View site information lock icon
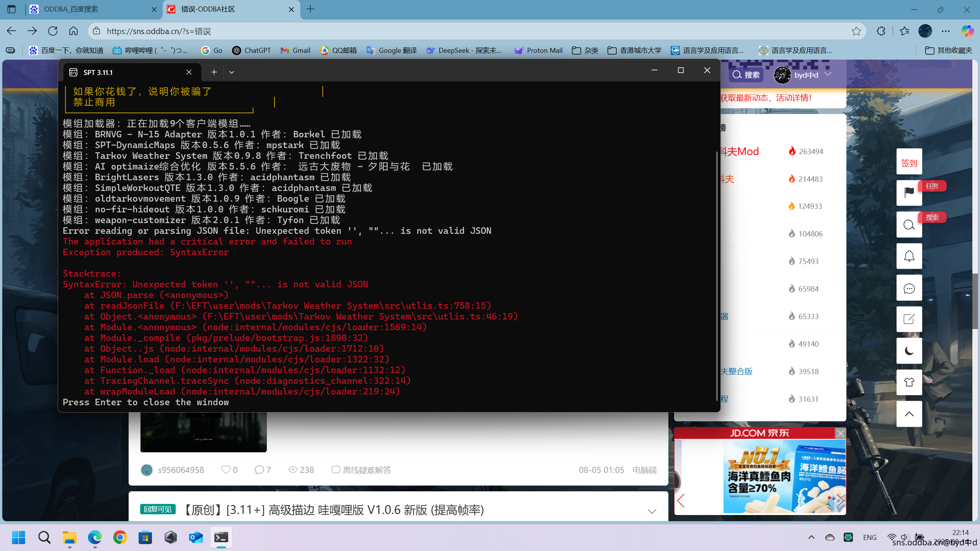This screenshot has height=551, width=980. pos(97,31)
